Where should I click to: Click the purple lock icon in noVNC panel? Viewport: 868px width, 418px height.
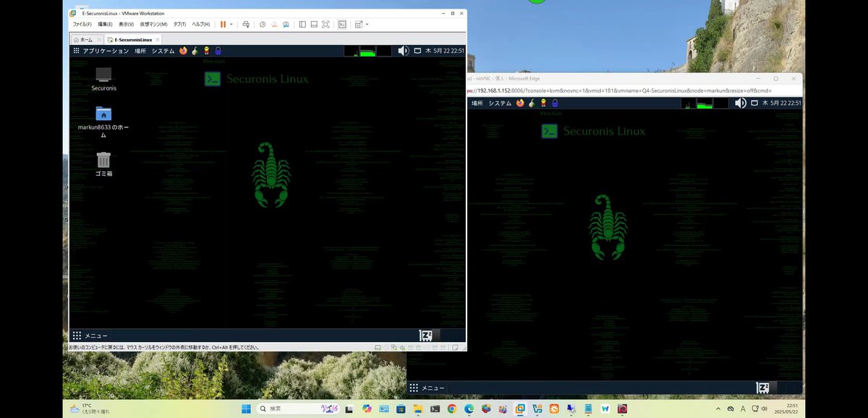(x=555, y=103)
